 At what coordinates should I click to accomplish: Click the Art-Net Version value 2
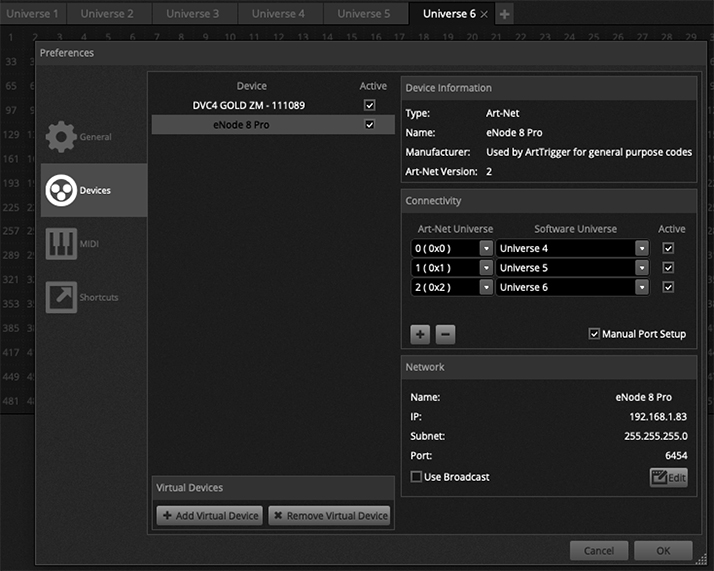tap(489, 172)
